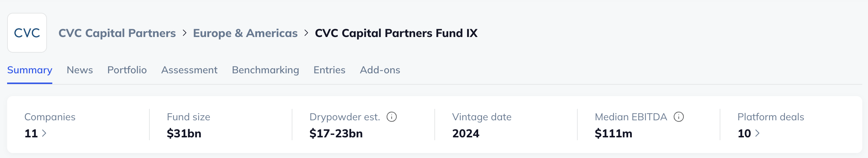Click the $111m Median EBITDA value
The image size is (868, 158).
pyautogui.click(x=613, y=133)
